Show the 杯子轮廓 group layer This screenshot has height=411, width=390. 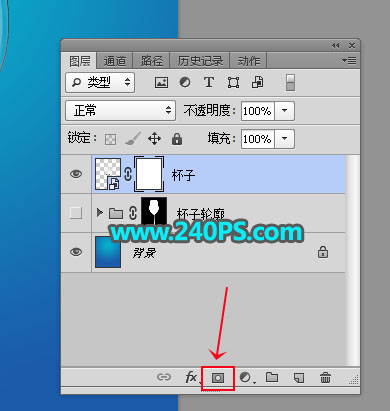pos(76,213)
